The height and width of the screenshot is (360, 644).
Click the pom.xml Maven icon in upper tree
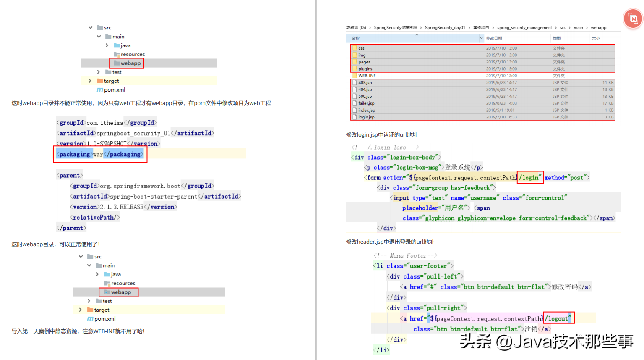coord(100,90)
